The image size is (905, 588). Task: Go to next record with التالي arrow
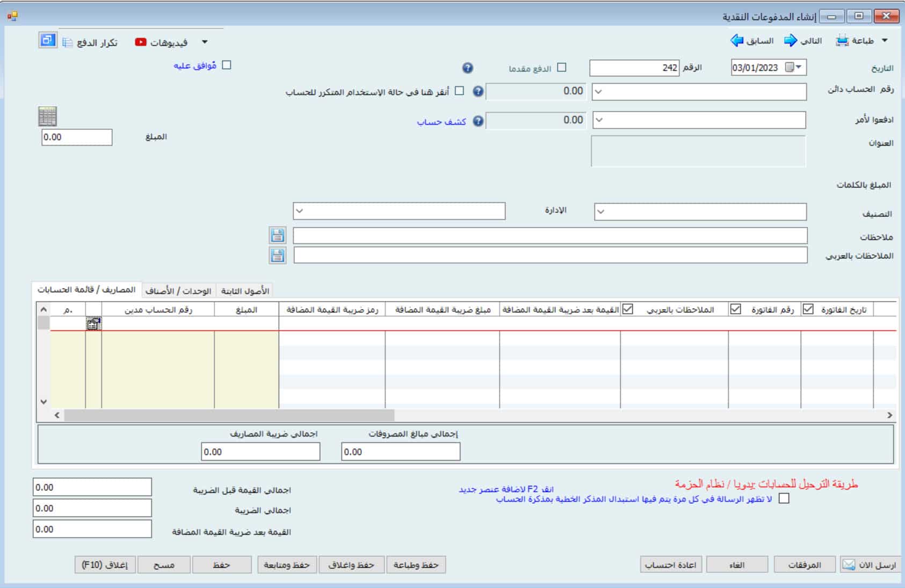click(791, 41)
